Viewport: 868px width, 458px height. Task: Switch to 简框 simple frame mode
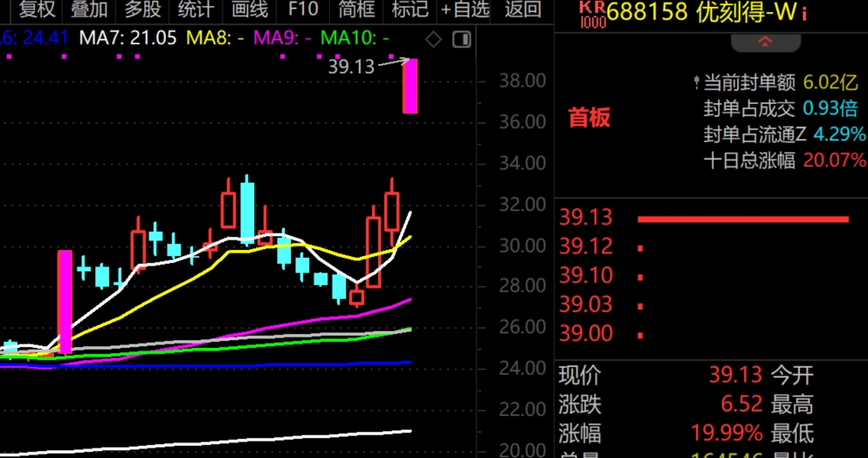(x=356, y=10)
